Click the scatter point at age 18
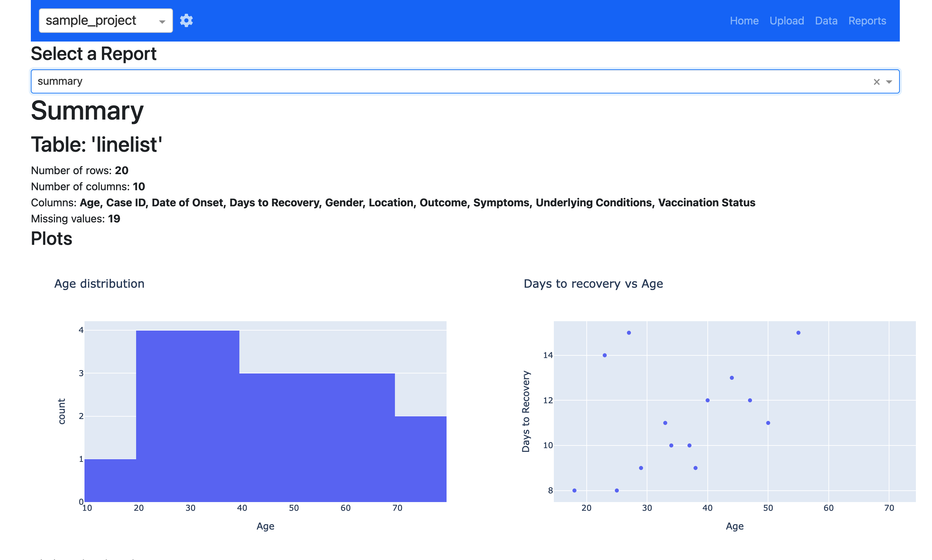 point(574,491)
